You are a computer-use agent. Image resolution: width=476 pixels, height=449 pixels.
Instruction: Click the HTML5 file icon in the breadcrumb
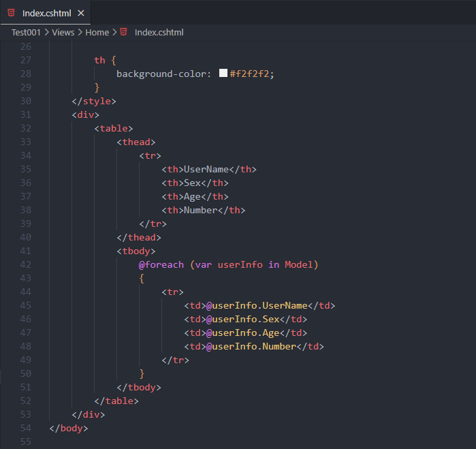(124, 32)
